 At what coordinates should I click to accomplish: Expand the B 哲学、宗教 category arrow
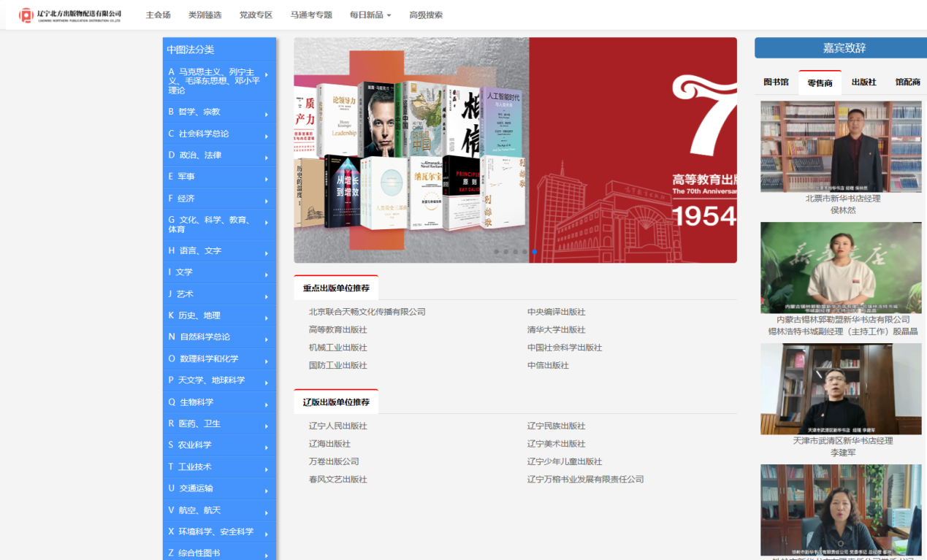click(x=266, y=114)
